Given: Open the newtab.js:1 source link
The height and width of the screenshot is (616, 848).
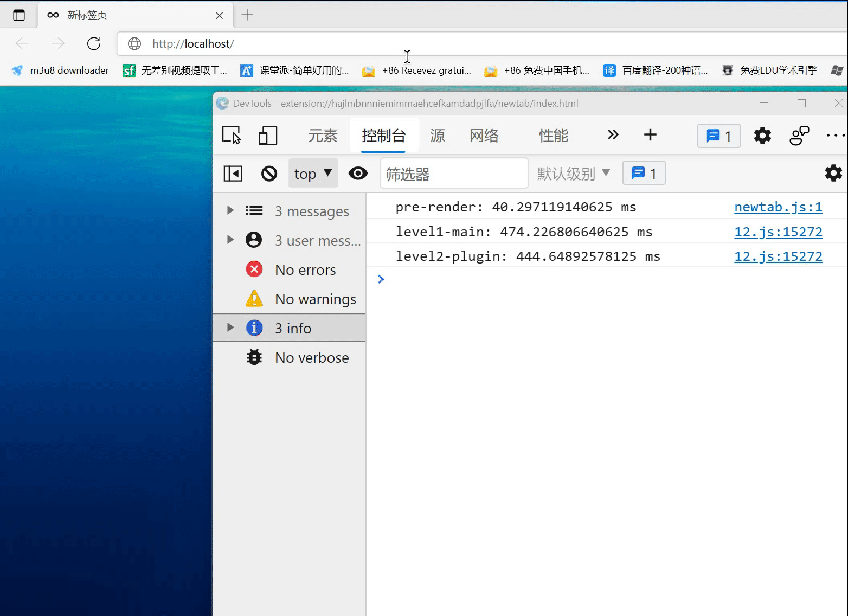Looking at the screenshot, I should (778, 207).
